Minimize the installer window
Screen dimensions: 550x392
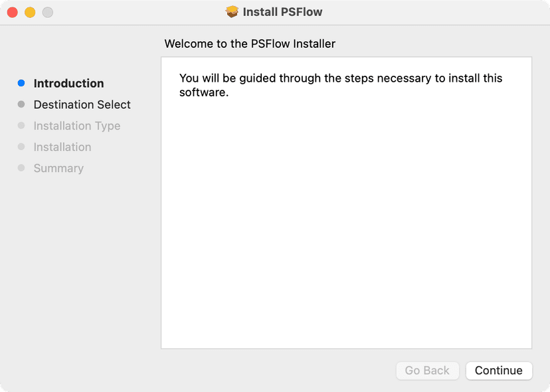[29, 12]
